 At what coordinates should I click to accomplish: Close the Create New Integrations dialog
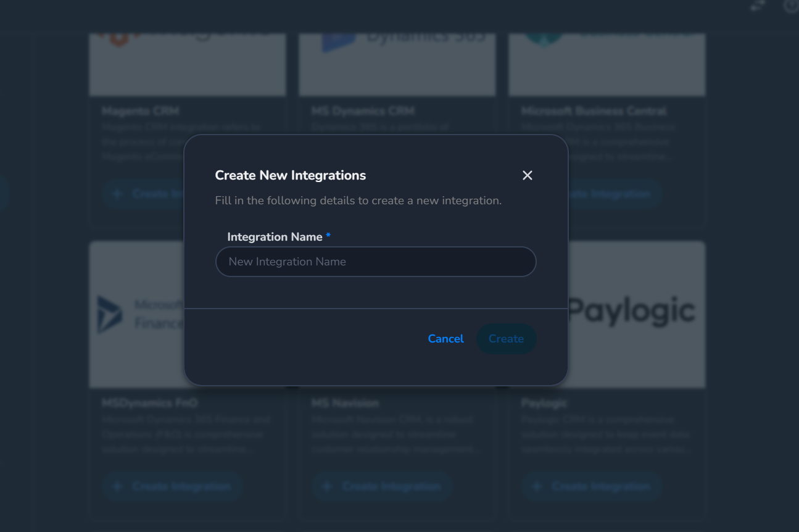[x=528, y=175]
